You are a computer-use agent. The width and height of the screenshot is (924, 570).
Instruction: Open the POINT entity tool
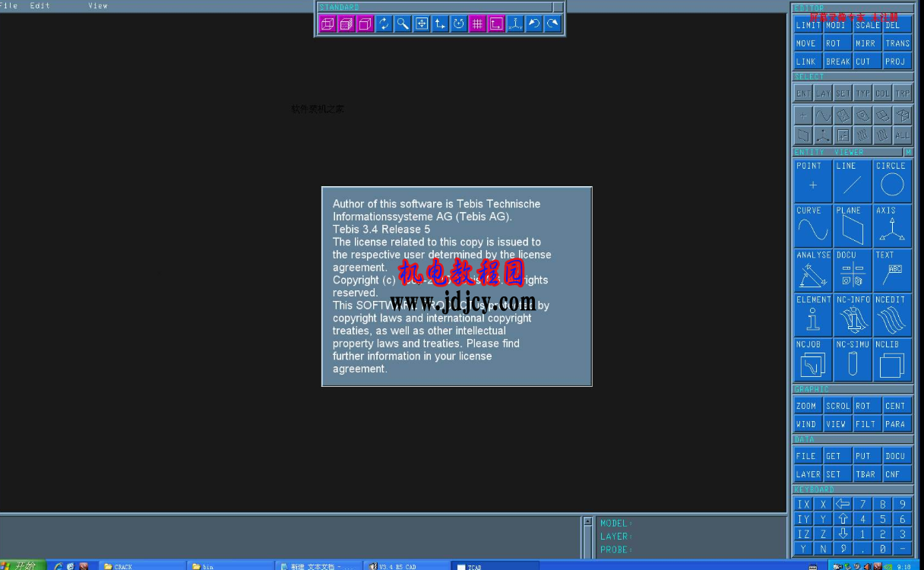tap(813, 181)
